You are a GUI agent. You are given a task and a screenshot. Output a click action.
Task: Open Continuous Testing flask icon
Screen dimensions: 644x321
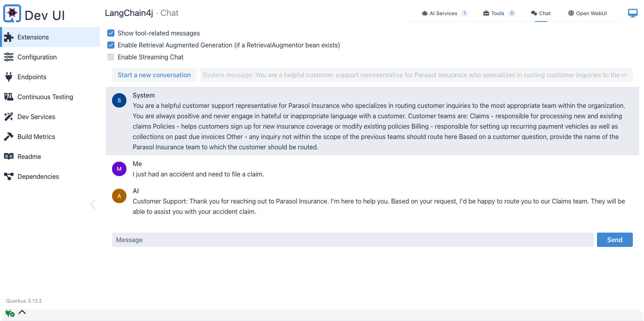[9, 97]
